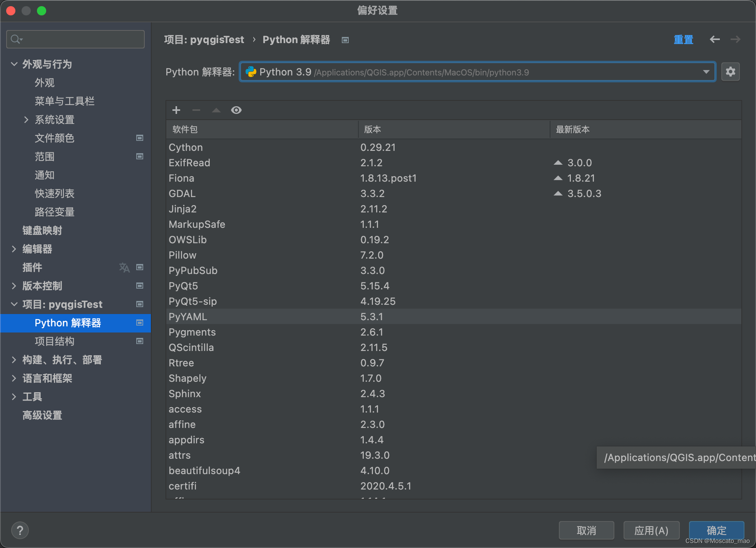756x548 pixels.
Task: Click 重置 link
Action: point(684,40)
